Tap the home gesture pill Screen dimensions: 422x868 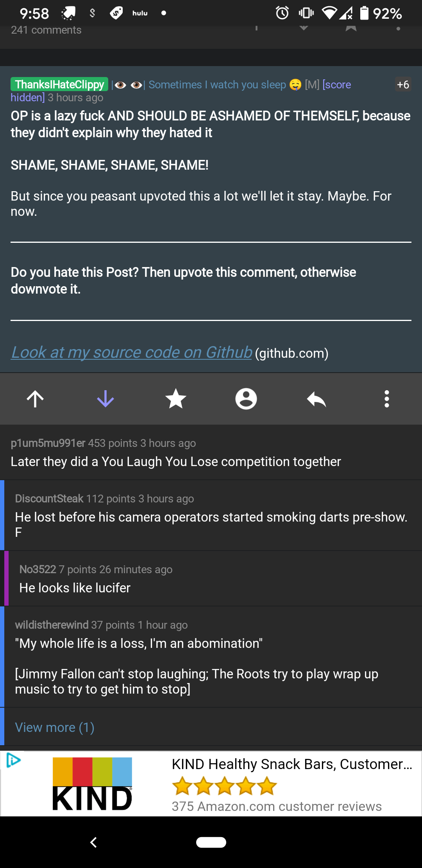click(211, 842)
